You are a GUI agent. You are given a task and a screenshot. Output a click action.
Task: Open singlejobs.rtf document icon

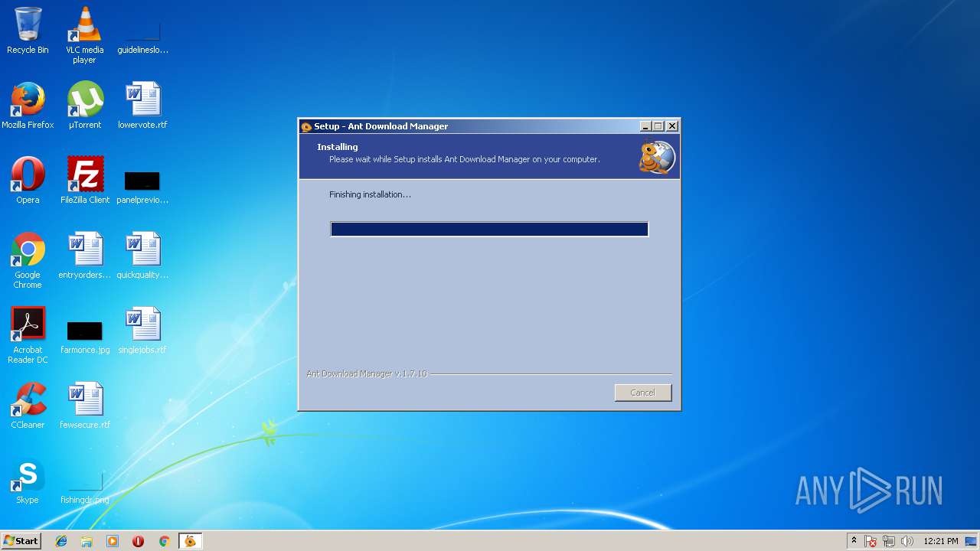[142, 331]
